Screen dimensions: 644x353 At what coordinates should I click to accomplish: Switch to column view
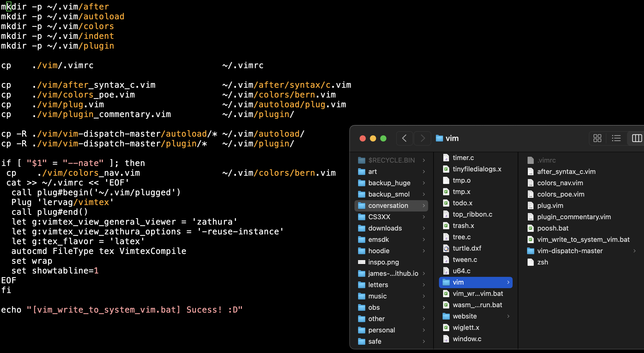coord(637,138)
